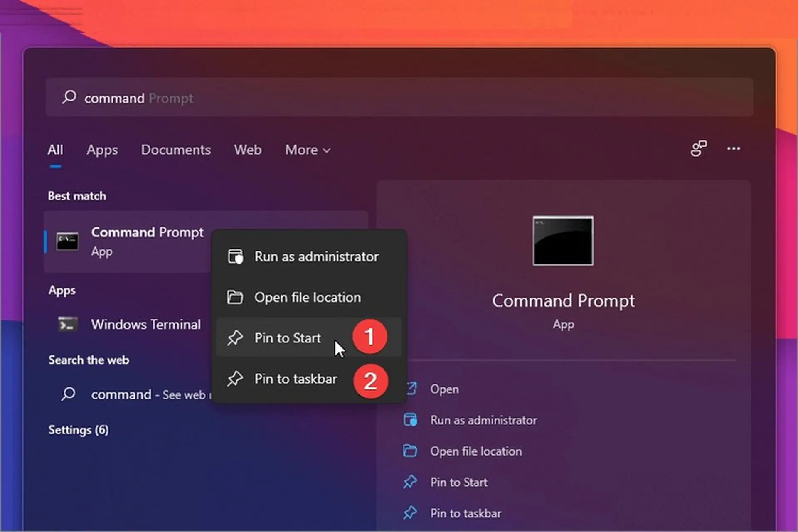Click the pin icon beside context menu Pin to taskbar
The height and width of the screenshot is (532, 798).
pos(235,379)
